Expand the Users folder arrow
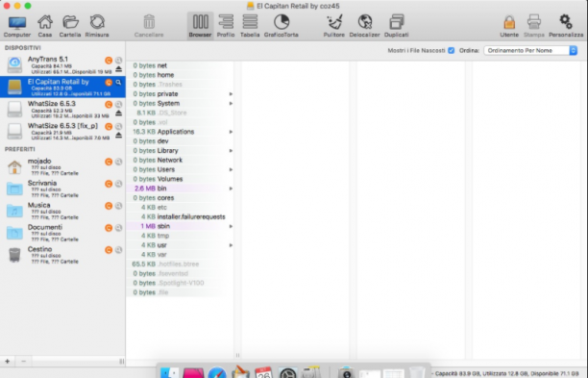Screen dimensions: 588x378 coord(231,169)
